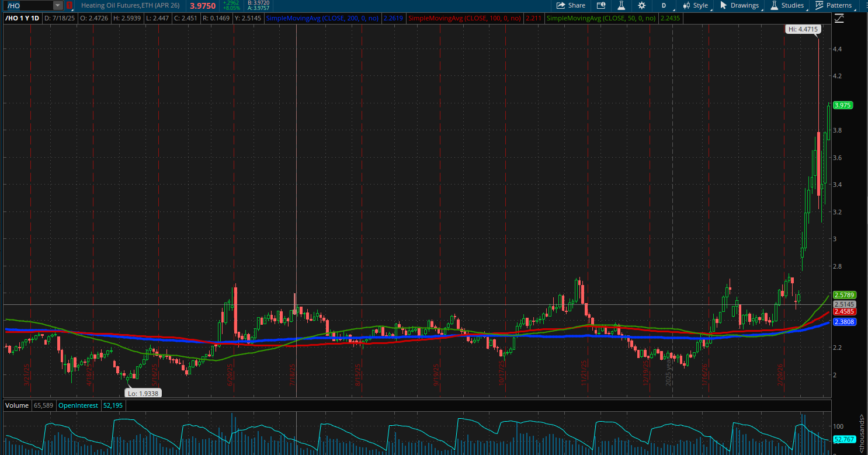
Task: Click inside the /HO symbol input field
Action: (x=26, y=5)
